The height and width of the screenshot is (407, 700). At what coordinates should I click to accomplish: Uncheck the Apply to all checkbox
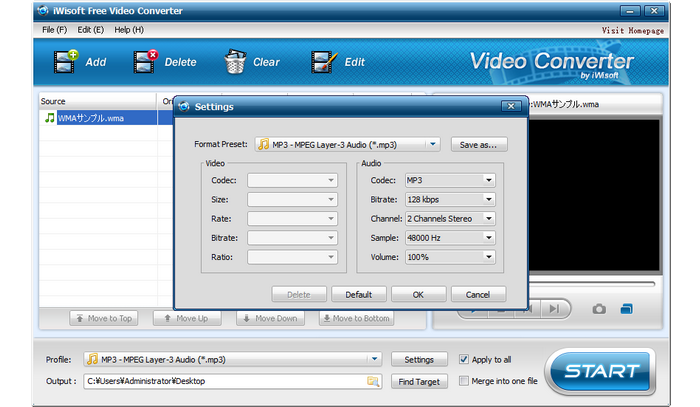[x=464, y=359]
